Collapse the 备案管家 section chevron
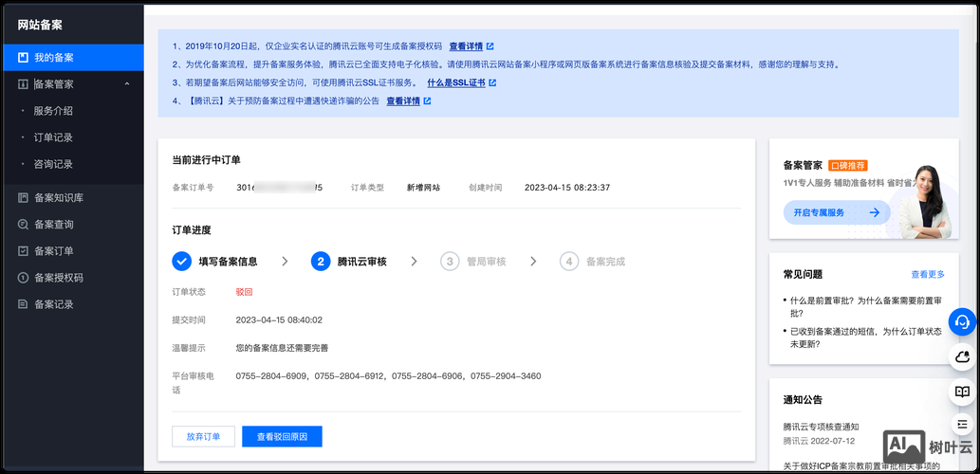Screen dimensions: 980x474 coord(127,83)
